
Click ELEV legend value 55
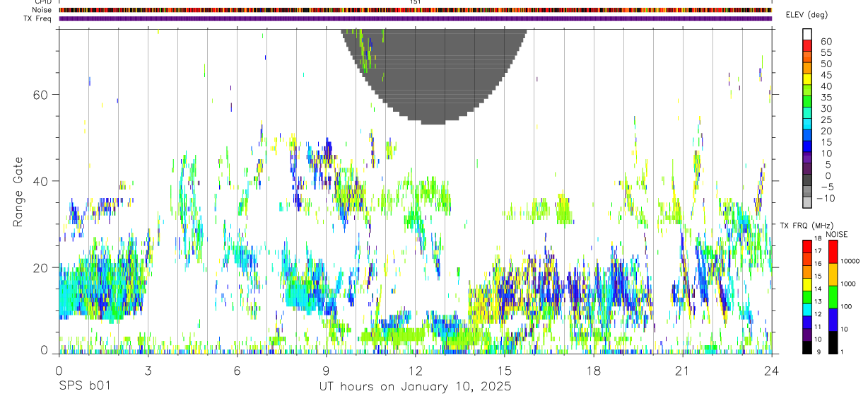(826, 52)
